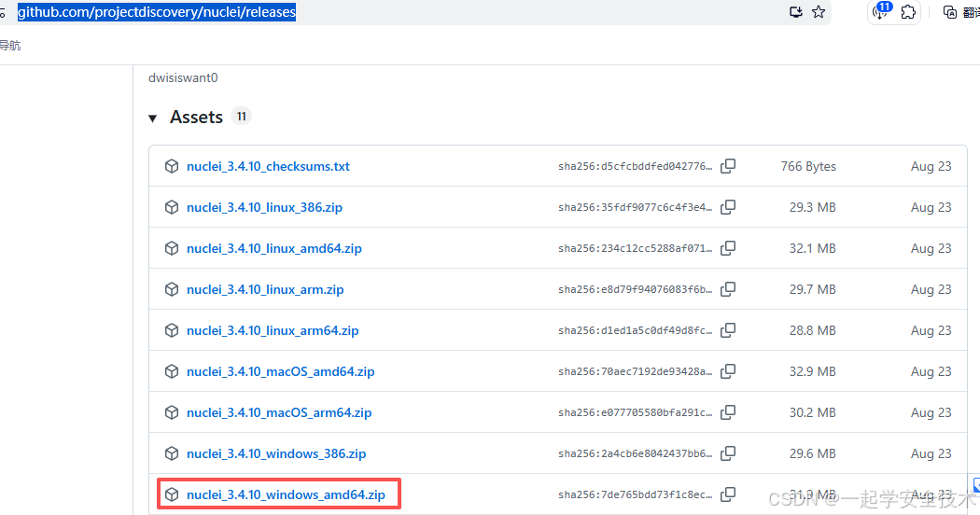Copy sha256 of linux_arm64.zip

(728, 330)
